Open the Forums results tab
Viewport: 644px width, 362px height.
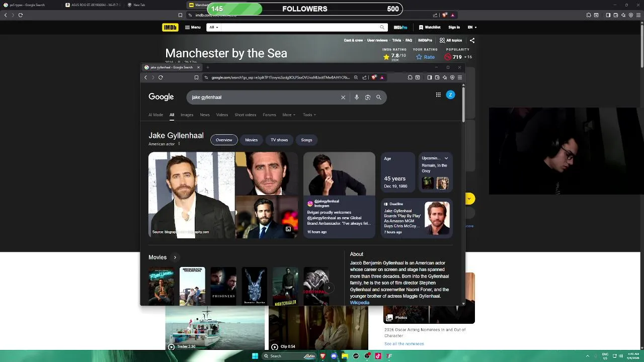(269, 115)
